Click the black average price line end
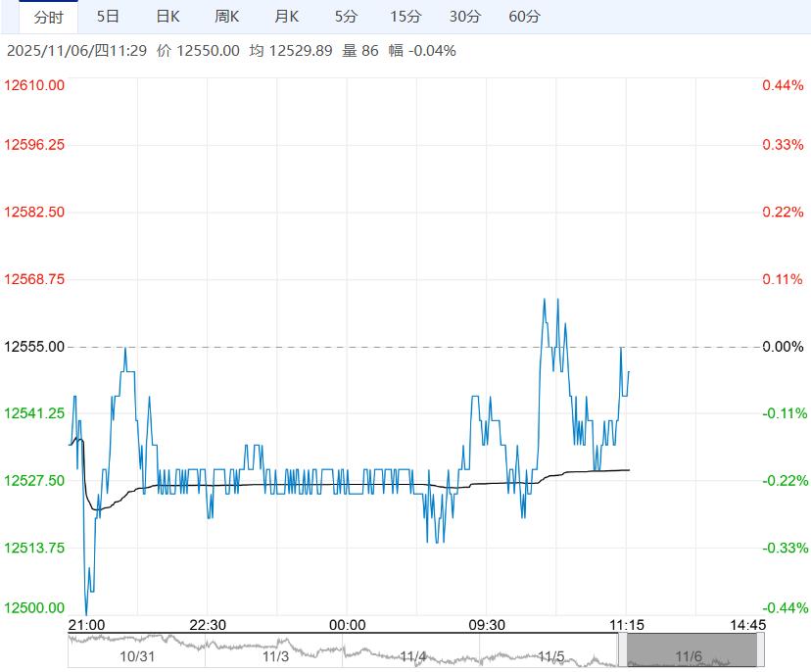This screenshot has height=672, width=811. (628, 470)
